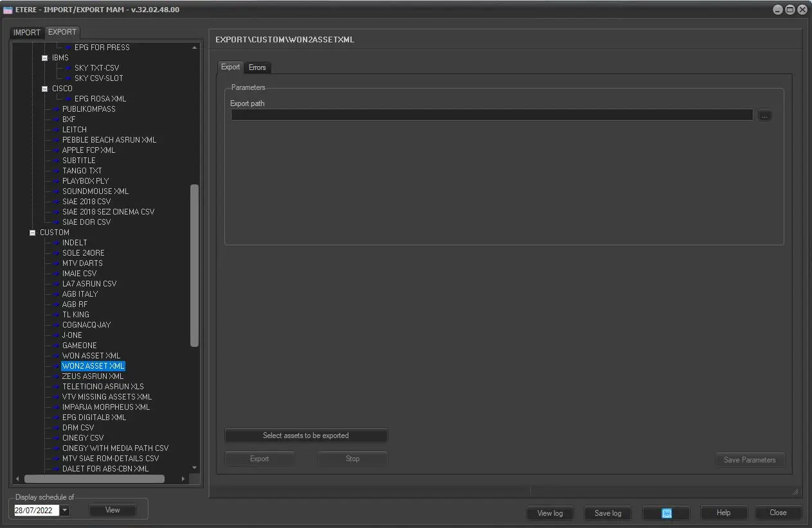Open the Errors tab
The image size is (812, 528).
click(257, 67)
